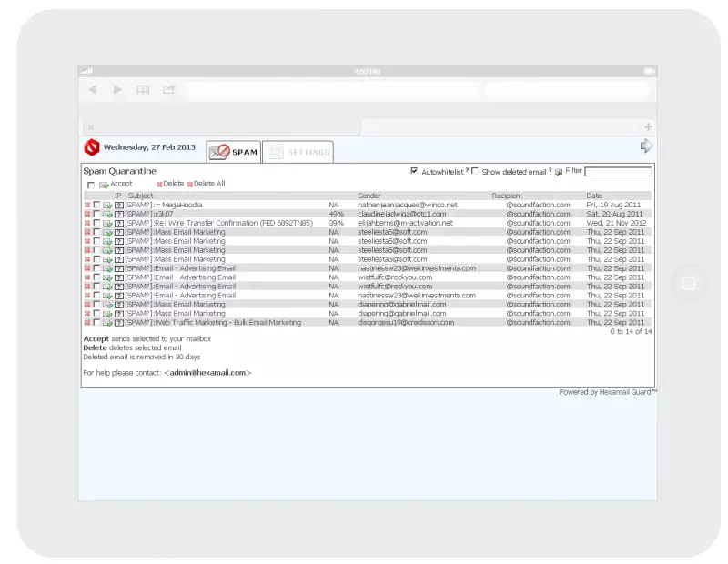The width and height of the screenshot is (728, 564).
Task: Click red delete X for Web Traffic Marketing email
Action: point(87,323)
